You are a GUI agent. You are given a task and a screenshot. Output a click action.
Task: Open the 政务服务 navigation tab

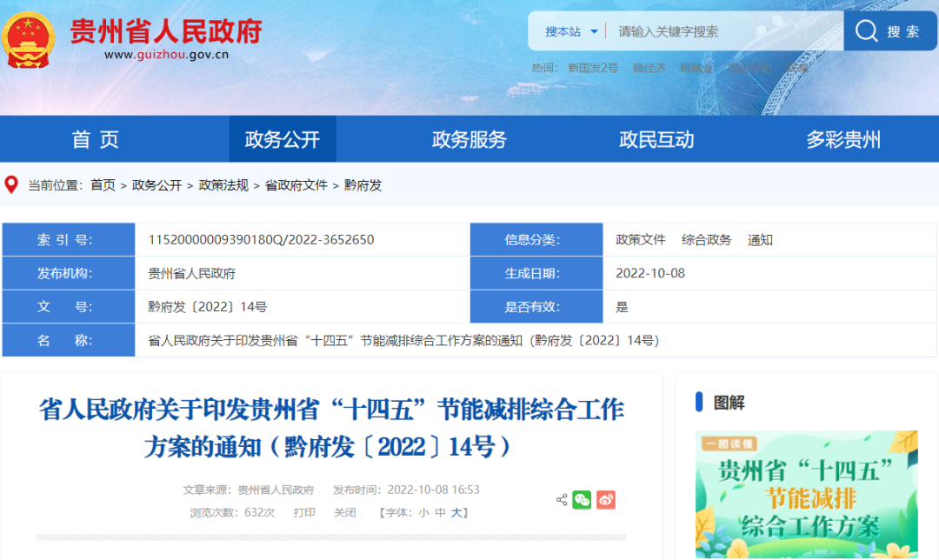tap(469, 139)
